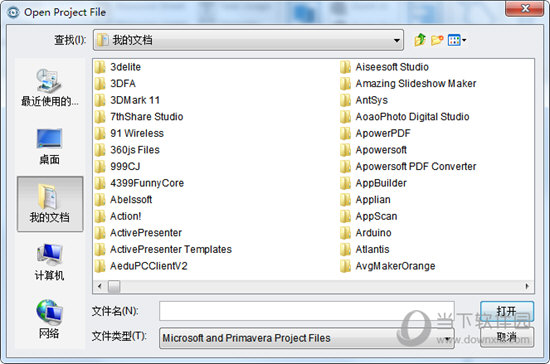Select the 我的文档 sidebar shortcut
Screen dimensions: 550x364
click(50, 204)
